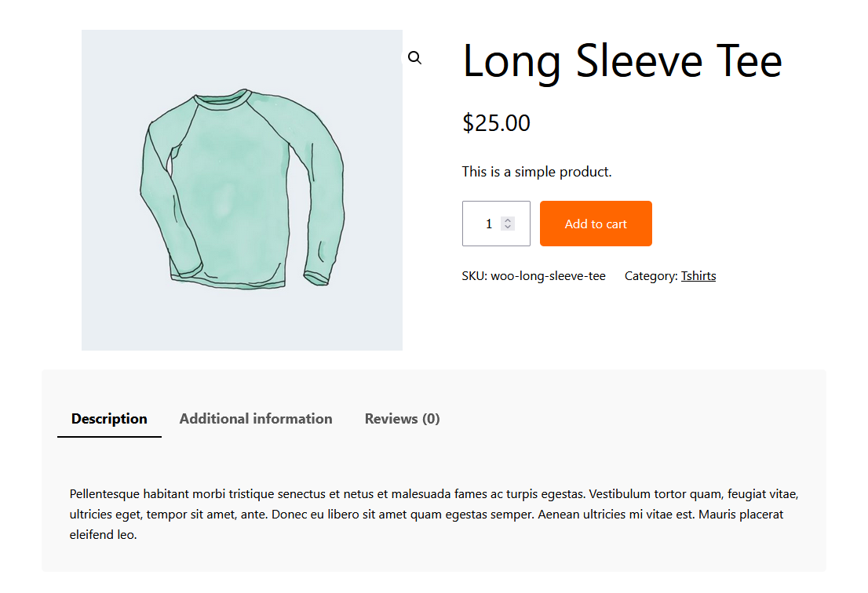Open the product image lightbox via search icon
Image resolution: width=868 pixels, height=593 pixels.
(415, 57)
